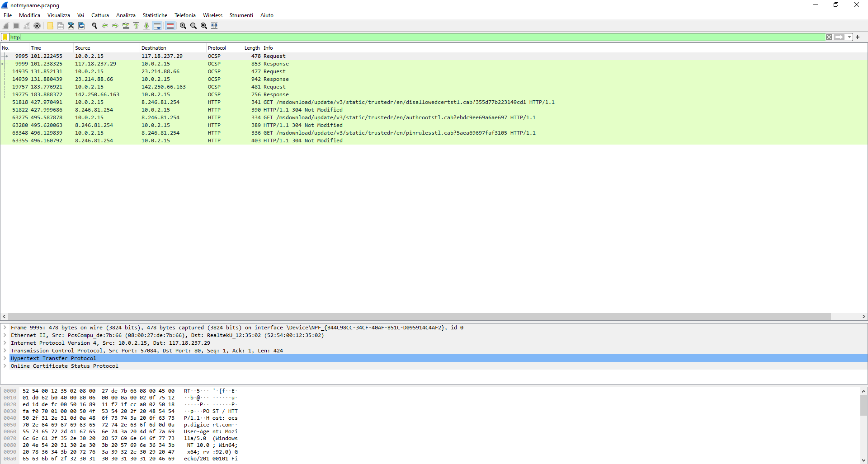Click the open capture file folder icon
The width and height of the screenshot is (868, 464).
pos(50,26)
